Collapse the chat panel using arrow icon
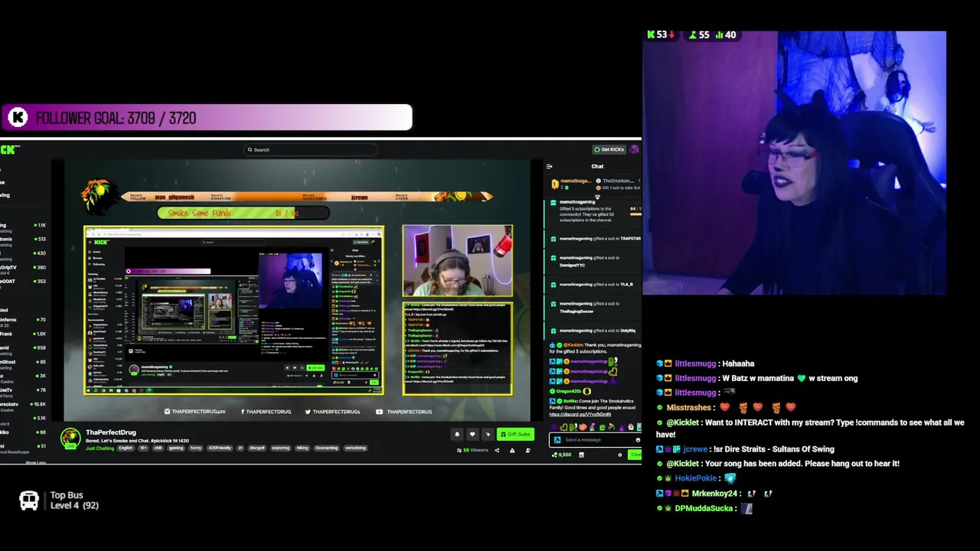 (549, 166)
